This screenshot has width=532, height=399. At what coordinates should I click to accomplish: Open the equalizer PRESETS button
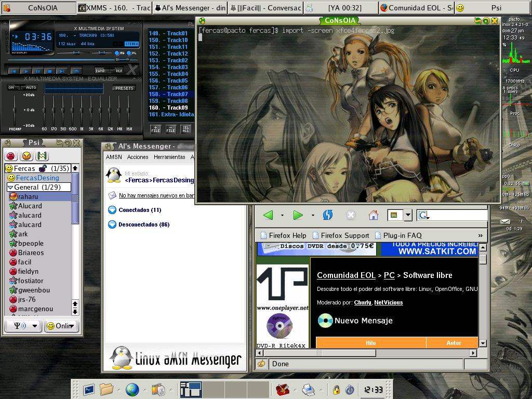124,88
